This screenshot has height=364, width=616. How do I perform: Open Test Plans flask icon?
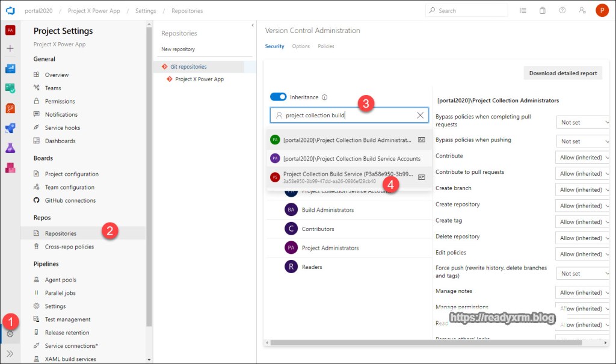click(10, 147)
